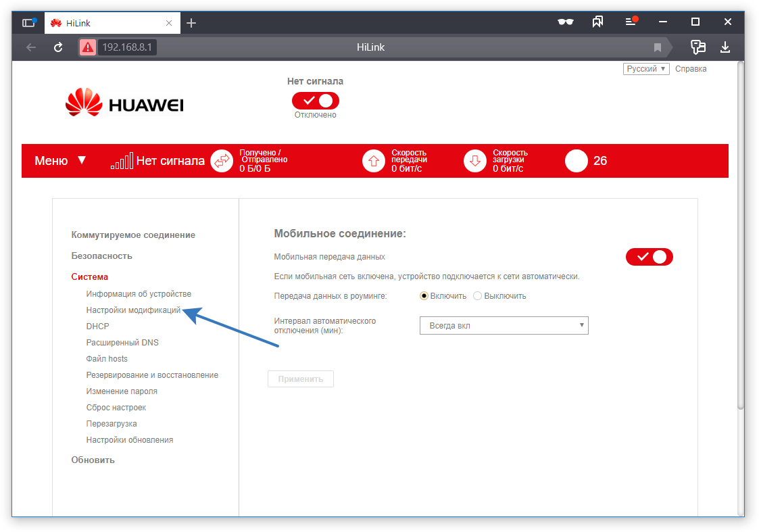Open the downloads icon in toolbar

725,47
